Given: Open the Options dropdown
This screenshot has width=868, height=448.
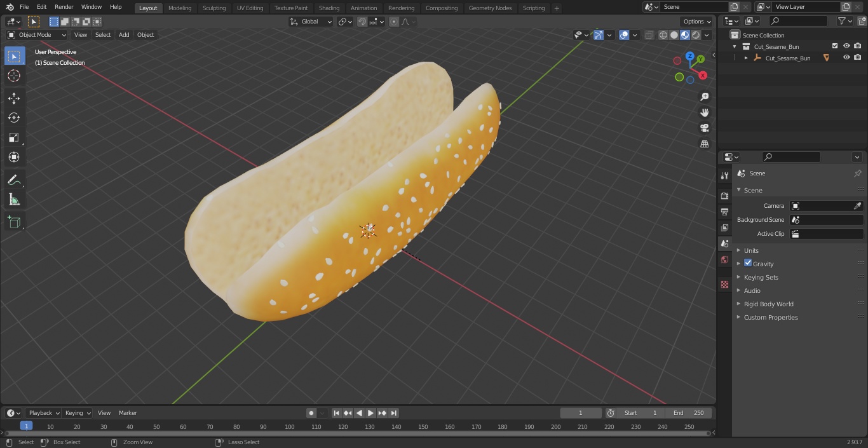Looking at the screenshot, I should pyautogui.click(x=696, y=22).
